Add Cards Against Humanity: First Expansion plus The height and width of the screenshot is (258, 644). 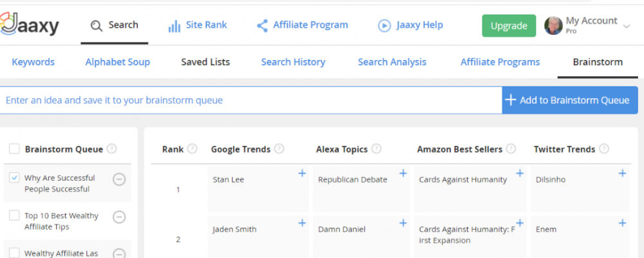click(520, 223)
